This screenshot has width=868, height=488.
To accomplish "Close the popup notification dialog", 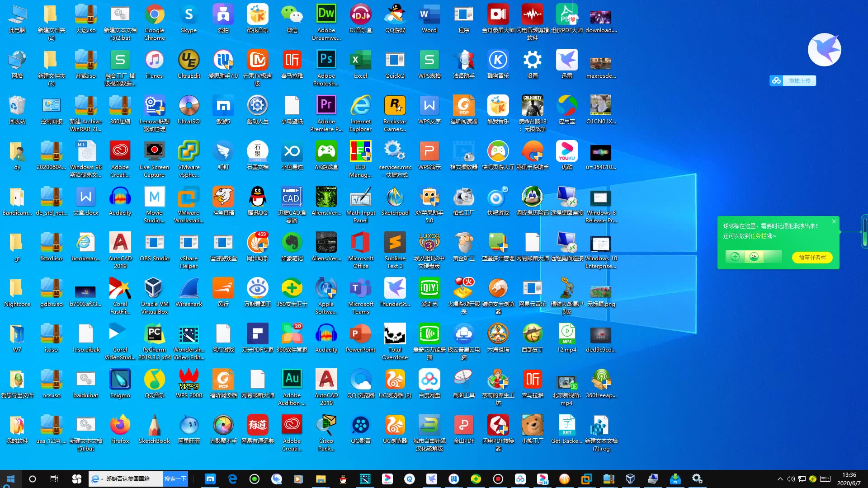I will click(835, 221).
